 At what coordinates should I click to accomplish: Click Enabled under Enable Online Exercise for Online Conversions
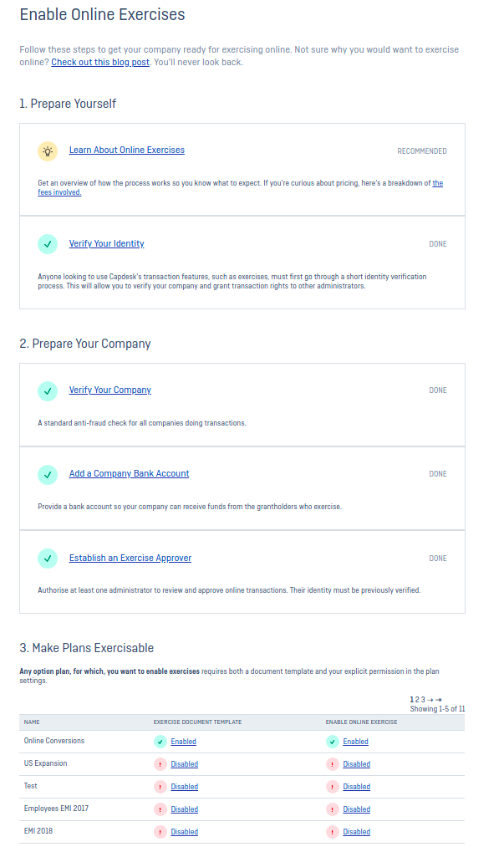356,742
